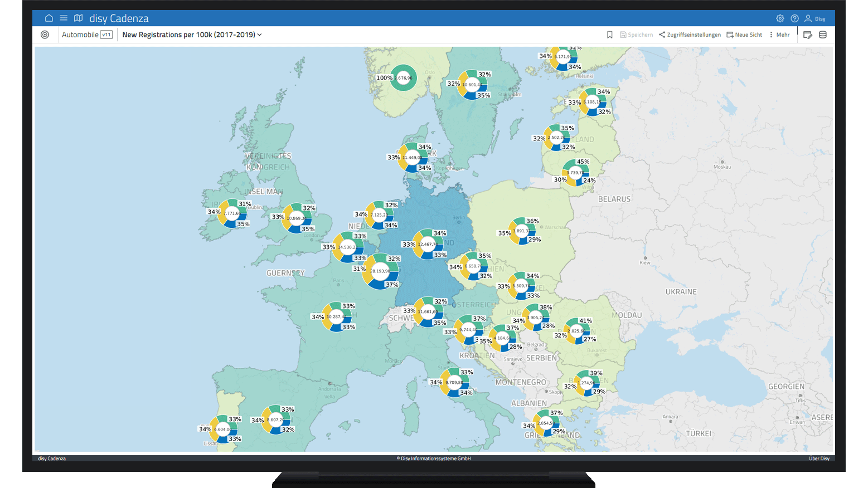Image resolution: width=868 pixels, height=488 pixels.
Task: Open the Über Disy link
Action: (x=819, y=458)
